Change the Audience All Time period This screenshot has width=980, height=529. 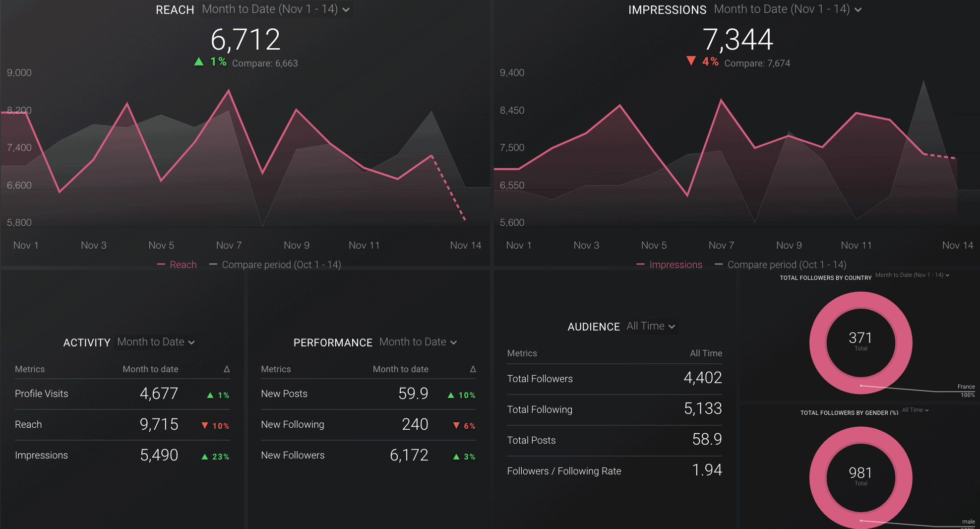650,326
